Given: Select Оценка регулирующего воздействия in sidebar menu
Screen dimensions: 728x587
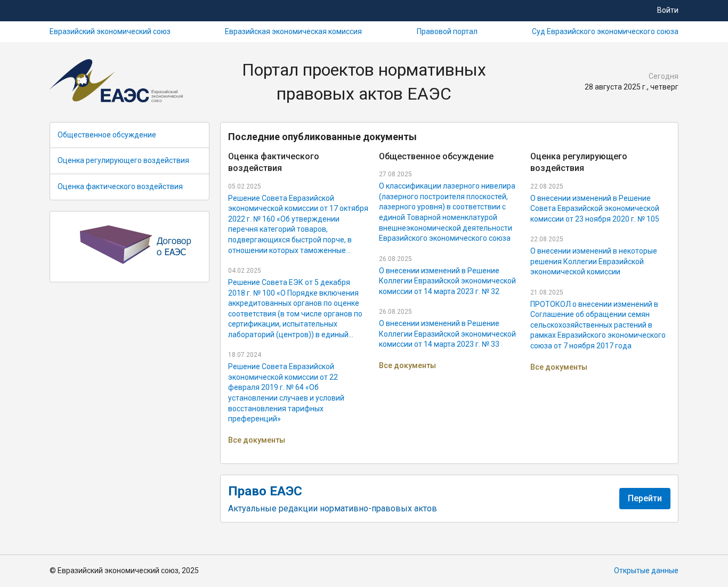Looking at the screenshot, I should tap(130, 161).
